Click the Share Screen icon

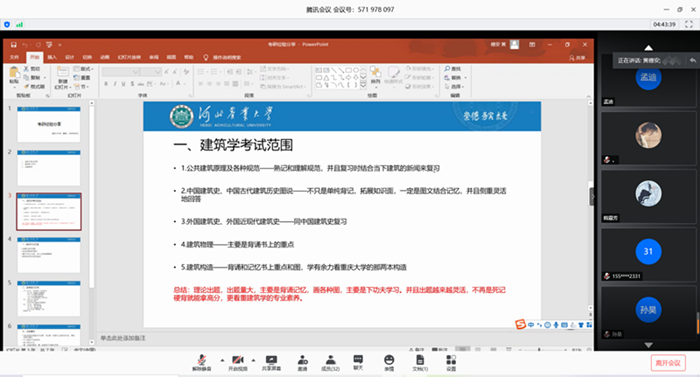tap(271, 363)
